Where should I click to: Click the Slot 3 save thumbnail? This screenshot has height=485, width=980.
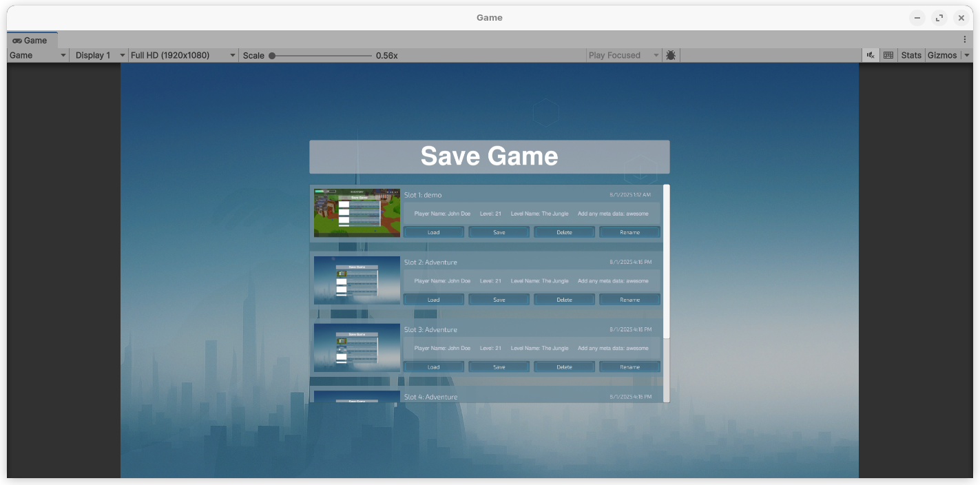click(x=357, y=348)
